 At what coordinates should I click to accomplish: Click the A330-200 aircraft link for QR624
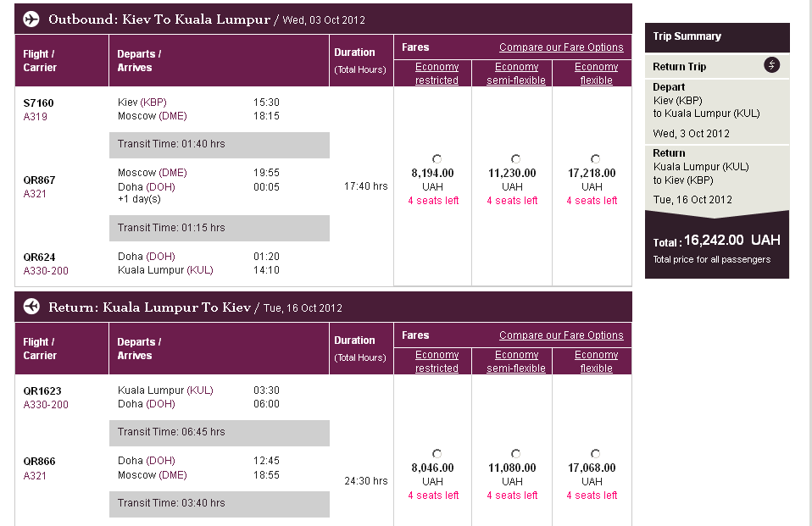pos(46,271)
